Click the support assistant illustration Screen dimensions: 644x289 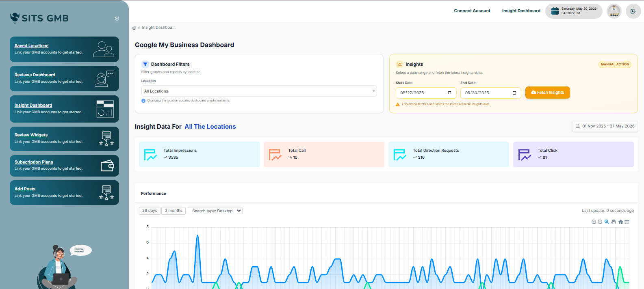click(x=57, y=268)
